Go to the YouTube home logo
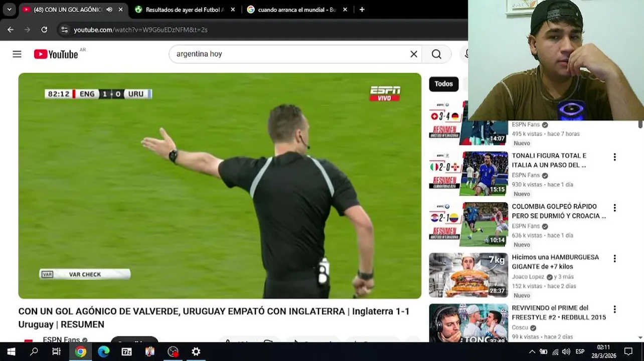This screenshot has width=644, height=361. (56, 54)
